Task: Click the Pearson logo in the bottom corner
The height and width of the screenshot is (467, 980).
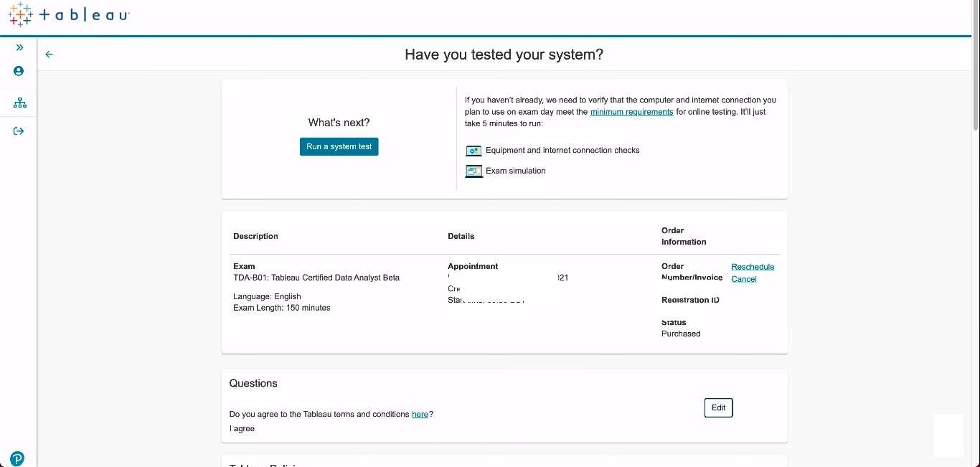Action: point(17,458)
